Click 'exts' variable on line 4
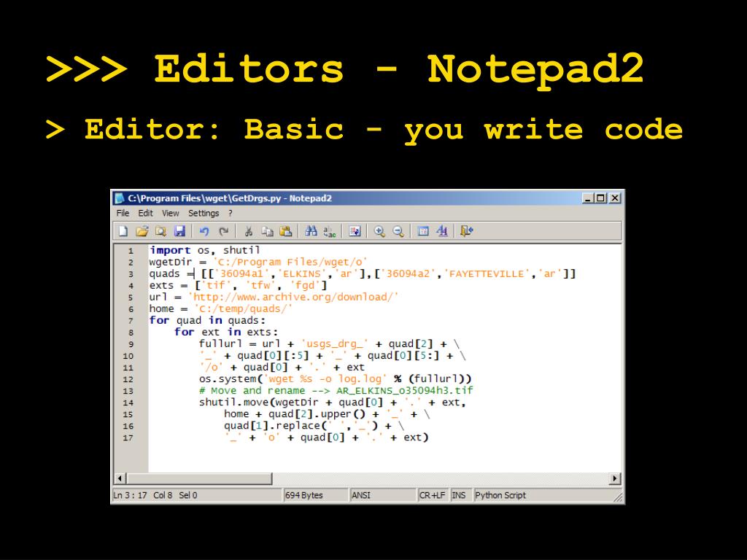Viewport: 747px width, 560px height. (x=161, y=285)
